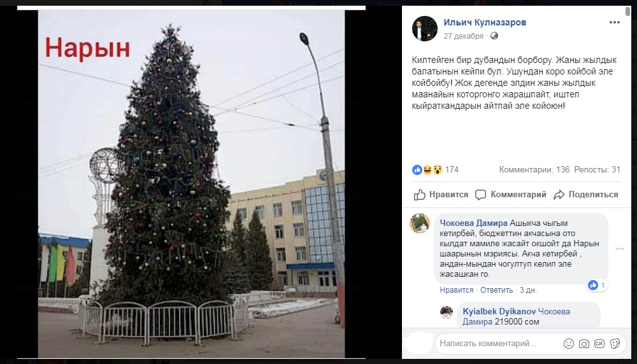Share the post via Поделиться
The height and width of the screenshot is (364, 637).
[x=586, y=195]
